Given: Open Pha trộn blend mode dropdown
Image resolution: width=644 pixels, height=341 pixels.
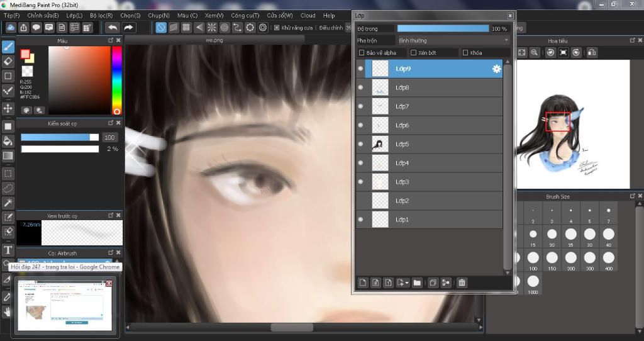Looking at the screenshot, I should [453, 40].
